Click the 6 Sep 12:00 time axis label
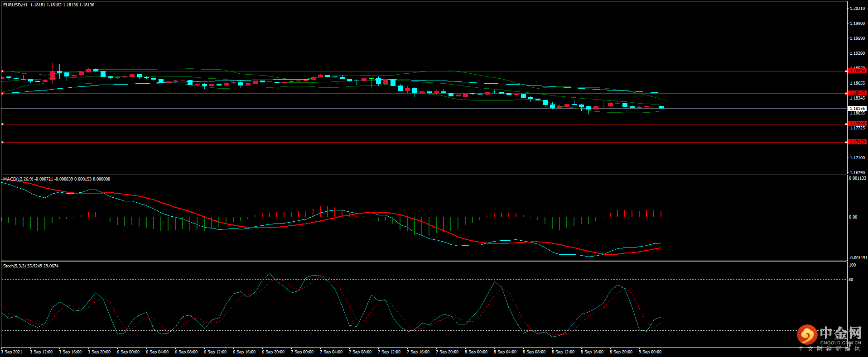Screen dimensions: 868x357 (215, 352)
